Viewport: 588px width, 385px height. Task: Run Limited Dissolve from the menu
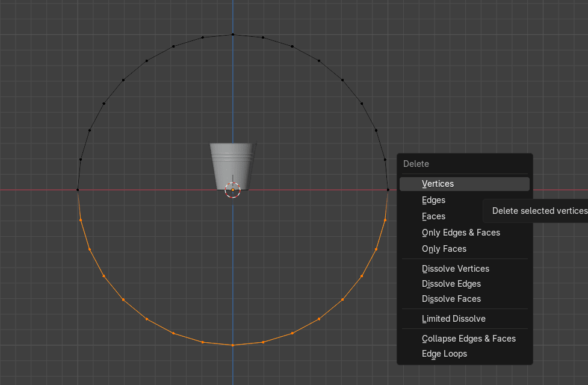click(x=454, y=319)
